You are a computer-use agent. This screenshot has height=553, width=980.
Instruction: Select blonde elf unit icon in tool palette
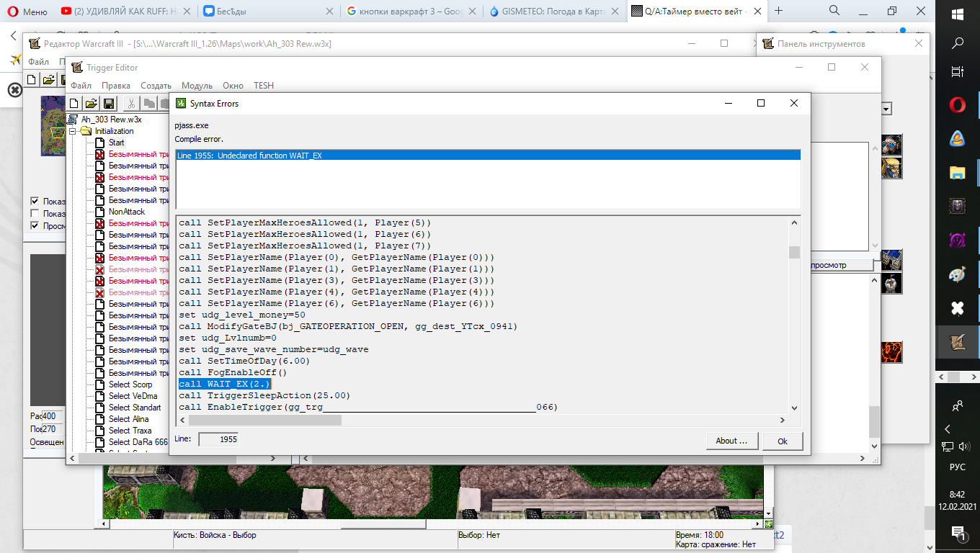[x=891, y=168]
